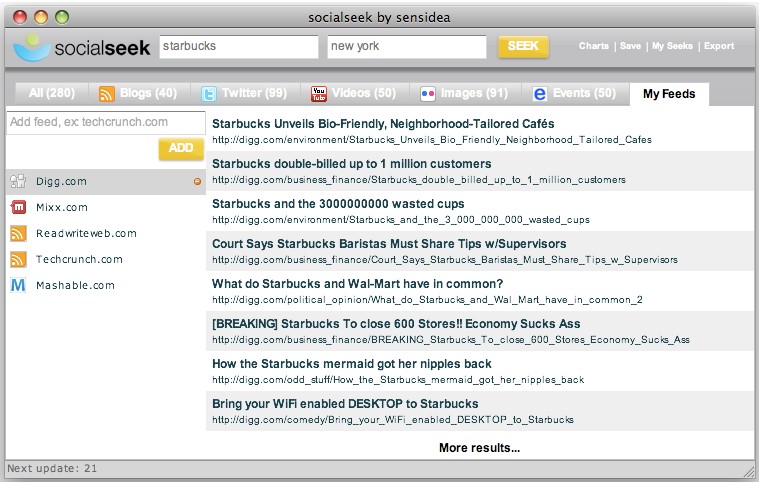Click the Flickr Images icon
Viewport: 759px width, 483px height.
tap(428, 93)
